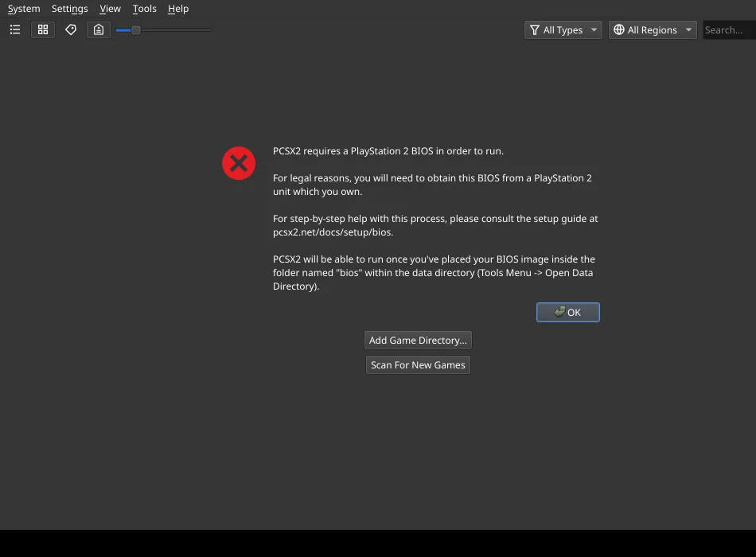This screenshot has height=557, width=756.
Task: Click the red error icon in dialog
Action: (x=239, y=163)
